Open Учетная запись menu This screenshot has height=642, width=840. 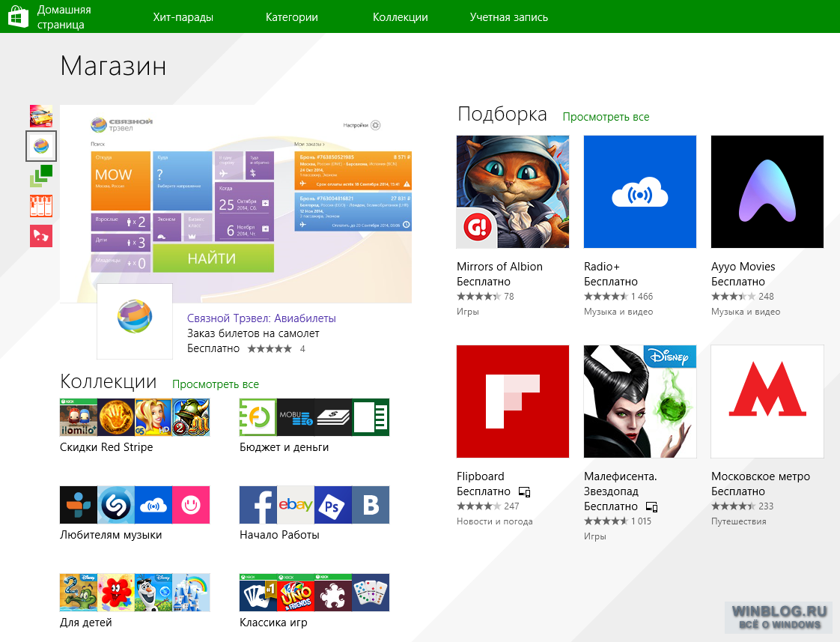[508, 17]
